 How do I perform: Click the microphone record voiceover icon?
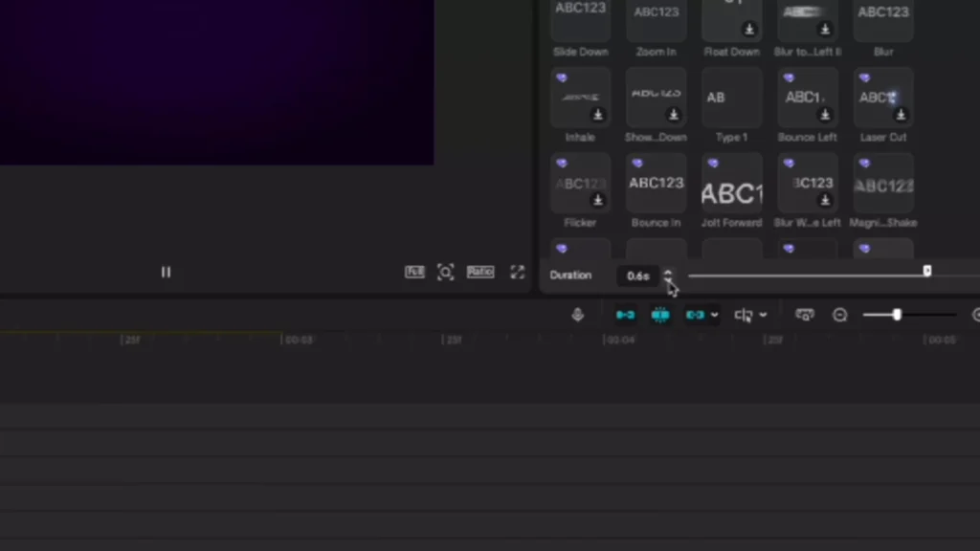coord(577,315)
